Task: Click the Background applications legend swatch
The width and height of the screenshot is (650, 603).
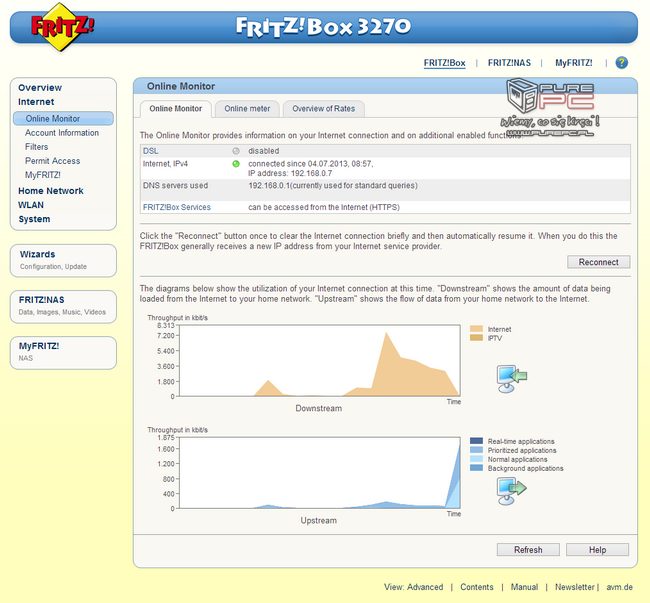Action: pos(476,468)
